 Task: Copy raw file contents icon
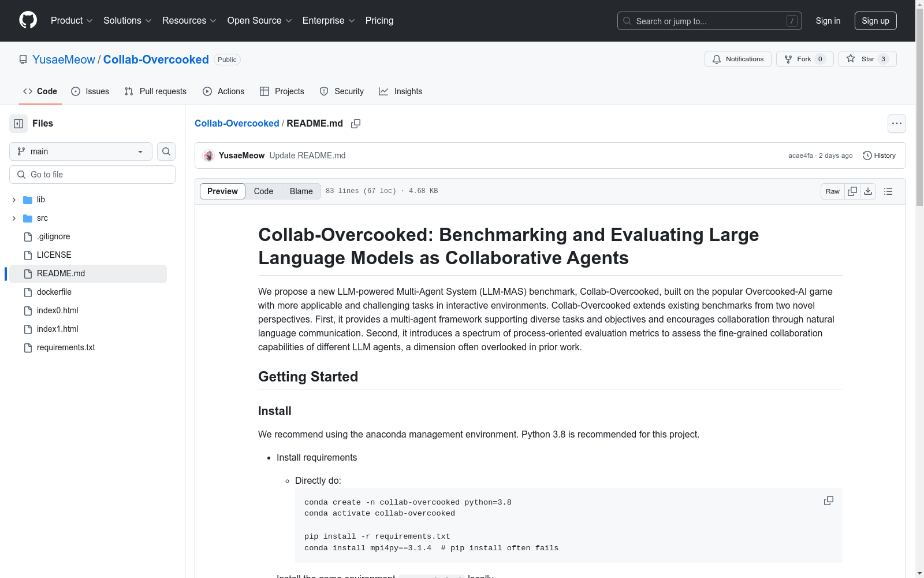(852, 191)
